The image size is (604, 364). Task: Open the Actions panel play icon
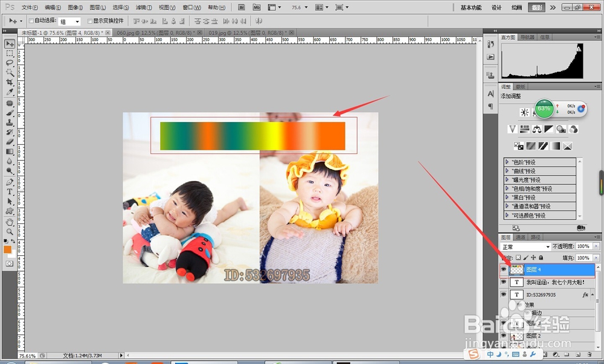tap(490, 57)
